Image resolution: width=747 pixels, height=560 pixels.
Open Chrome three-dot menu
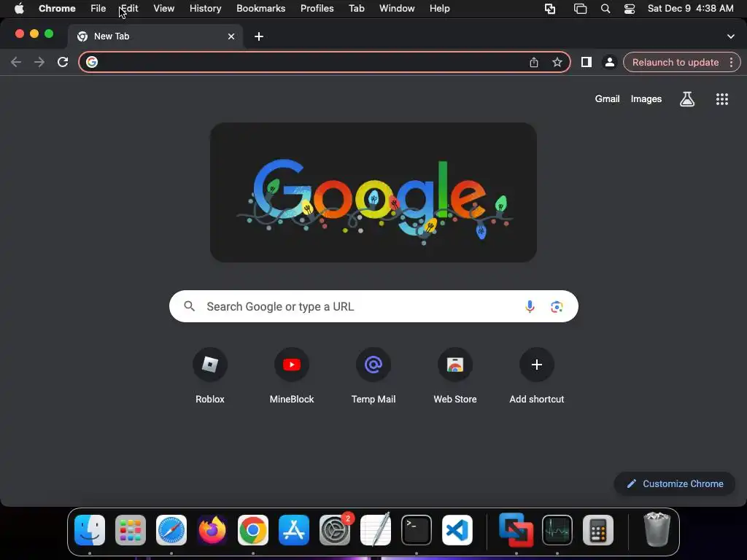point(731,62)
